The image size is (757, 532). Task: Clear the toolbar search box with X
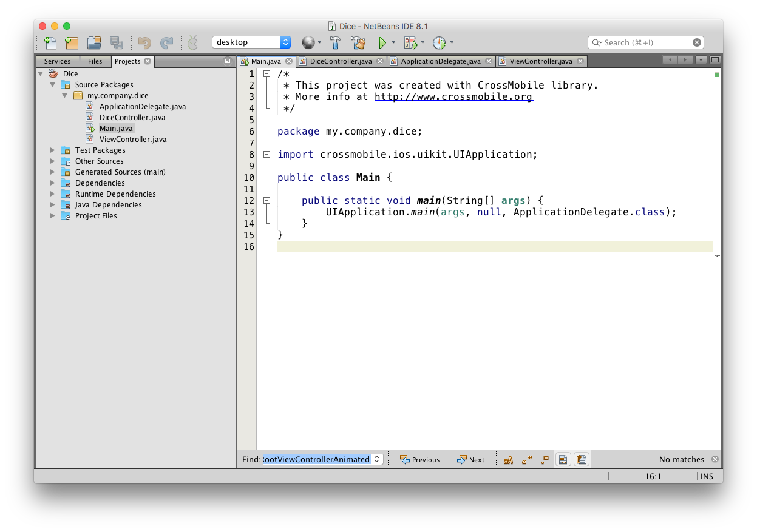(697, 42)
